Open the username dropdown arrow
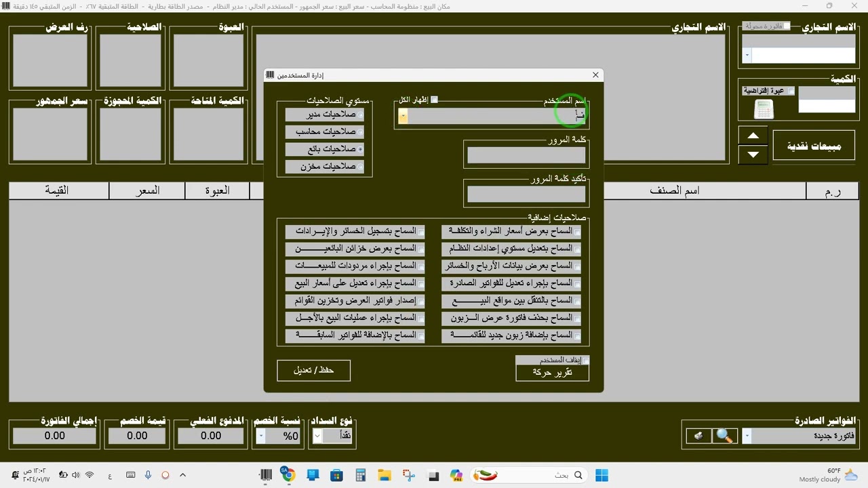 403,117
